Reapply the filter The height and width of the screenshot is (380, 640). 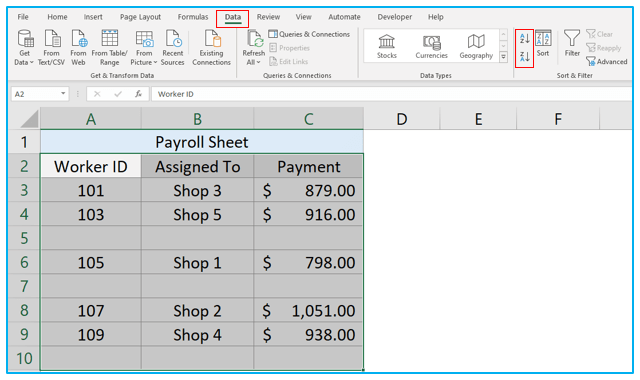point(604,48)
